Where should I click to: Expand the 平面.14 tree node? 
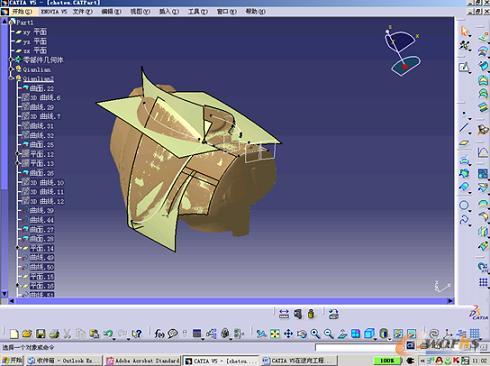(x=18, y=248)
